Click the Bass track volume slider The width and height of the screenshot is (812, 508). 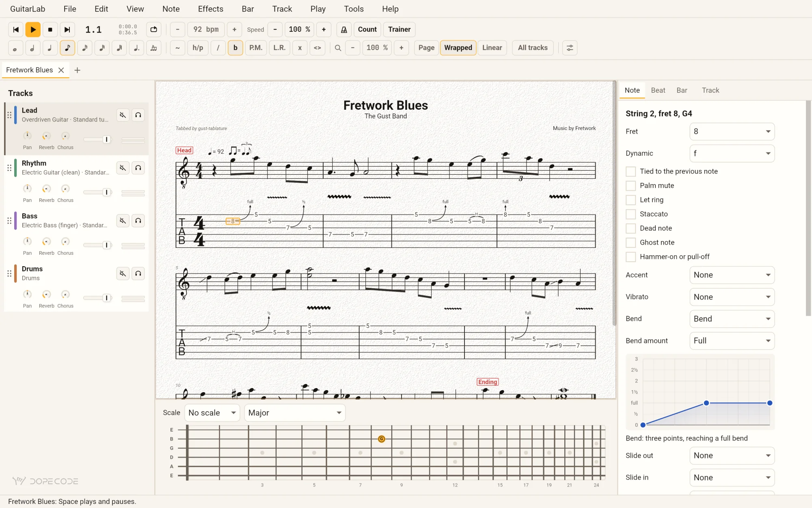[x=97, y=245]
